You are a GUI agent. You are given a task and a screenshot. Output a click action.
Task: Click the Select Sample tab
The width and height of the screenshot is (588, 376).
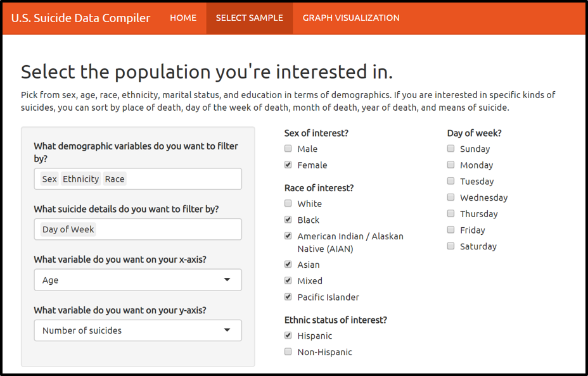pos(249,18)
